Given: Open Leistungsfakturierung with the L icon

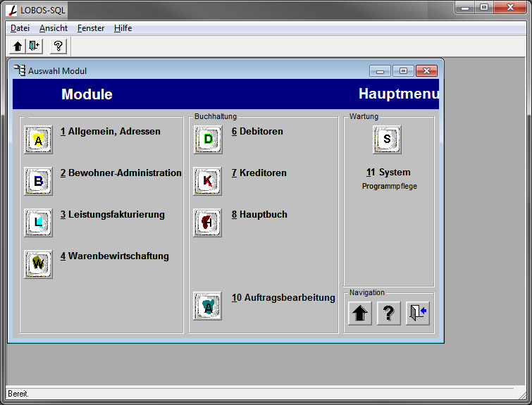Looking at the screenshot, I should point(38,223).
